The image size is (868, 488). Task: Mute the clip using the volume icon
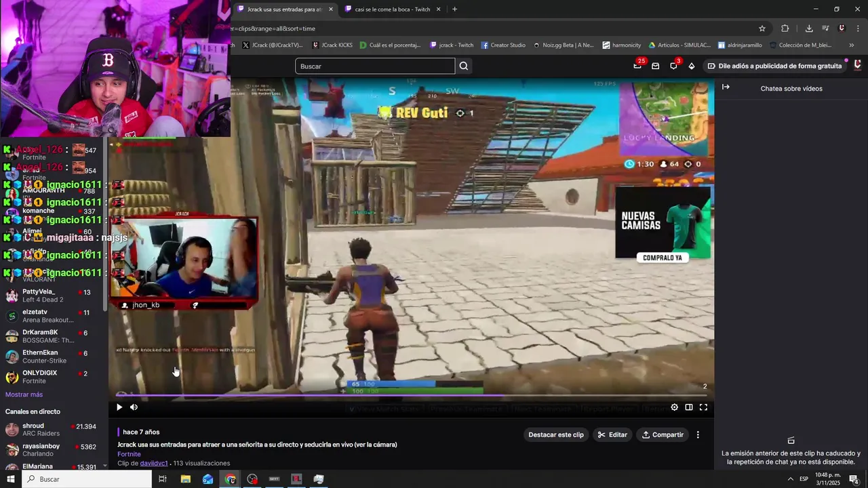134,407
